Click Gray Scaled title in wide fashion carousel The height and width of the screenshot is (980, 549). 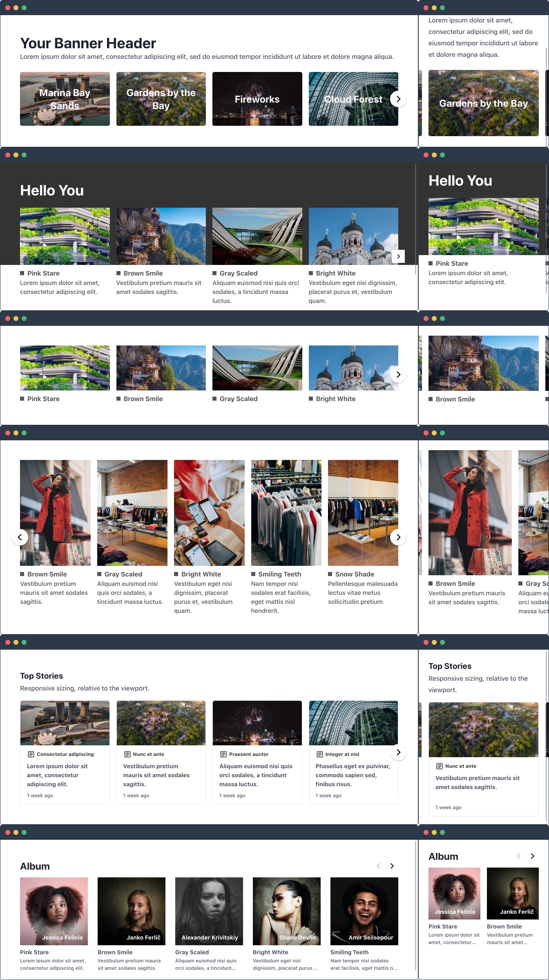coord(123,574)
